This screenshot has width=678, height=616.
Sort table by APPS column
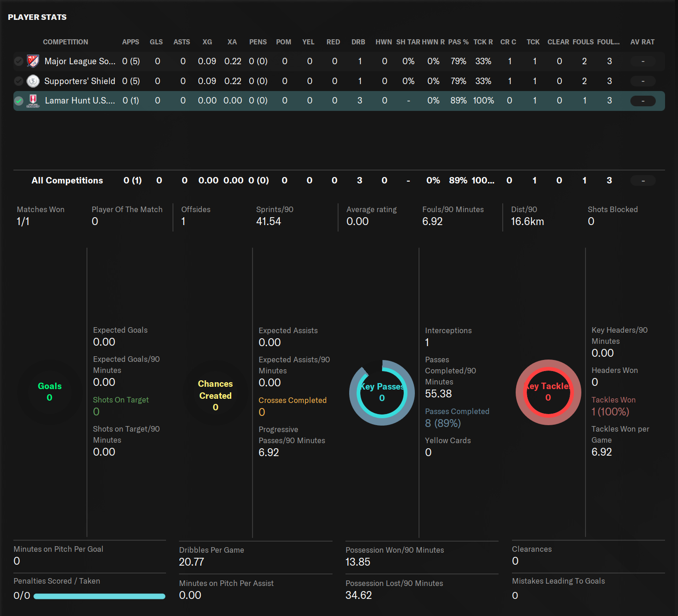click(130, 42)
